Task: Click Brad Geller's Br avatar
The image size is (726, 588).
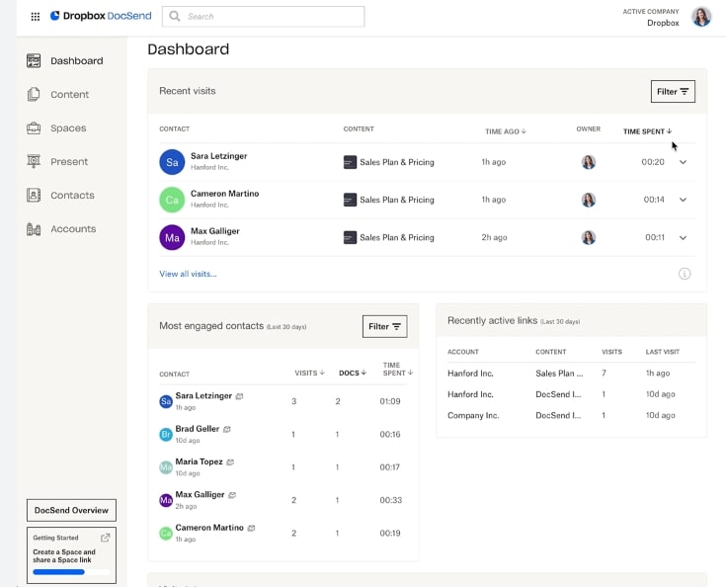Action: 166,434
